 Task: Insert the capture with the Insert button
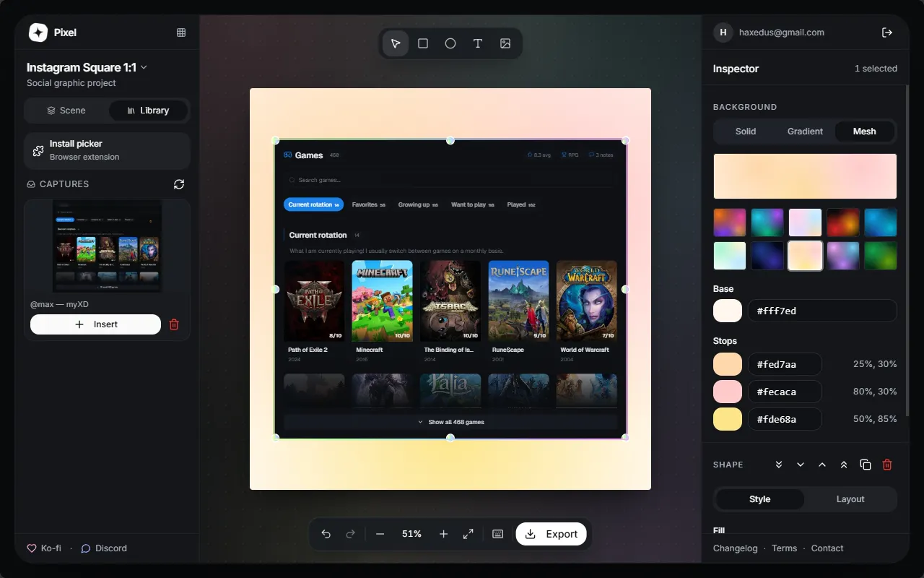[x=95, y=324]
